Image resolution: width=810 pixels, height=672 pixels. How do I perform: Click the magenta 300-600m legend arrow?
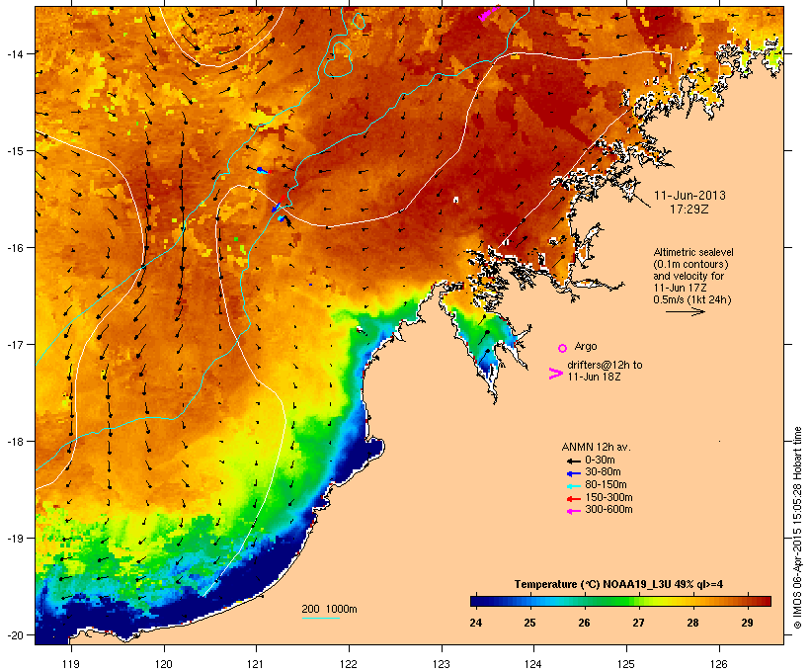573,511
